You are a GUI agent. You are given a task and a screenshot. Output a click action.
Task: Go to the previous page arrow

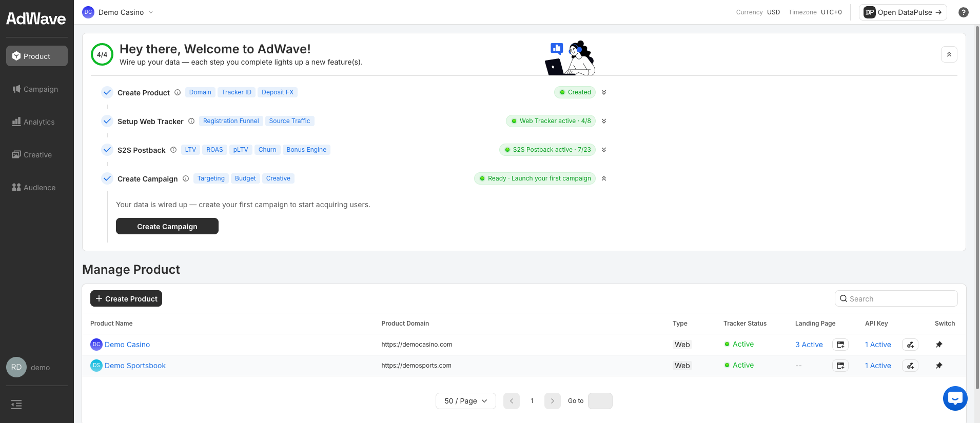point(512,401)
